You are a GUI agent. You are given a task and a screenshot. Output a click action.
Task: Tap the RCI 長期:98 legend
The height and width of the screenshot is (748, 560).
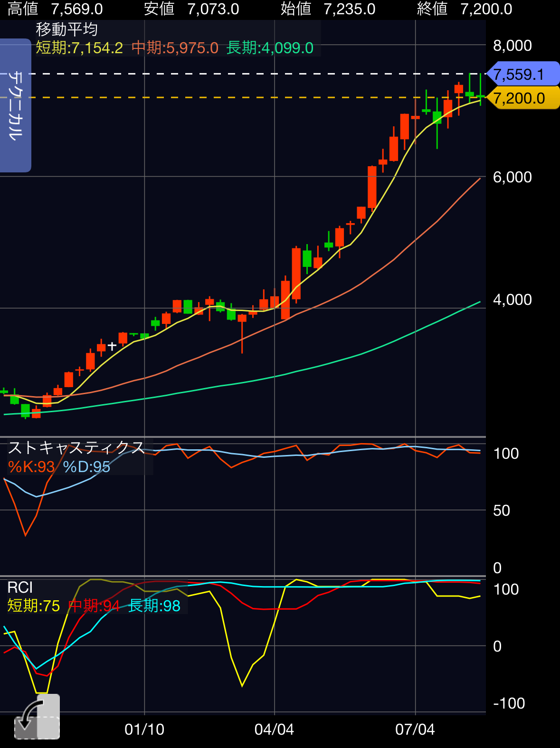[154, 606]
